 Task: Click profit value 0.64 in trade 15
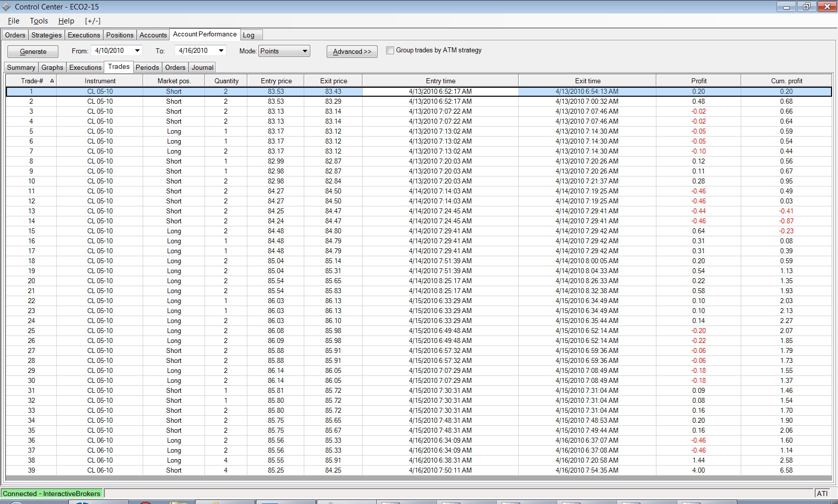[x=699, y=231]
